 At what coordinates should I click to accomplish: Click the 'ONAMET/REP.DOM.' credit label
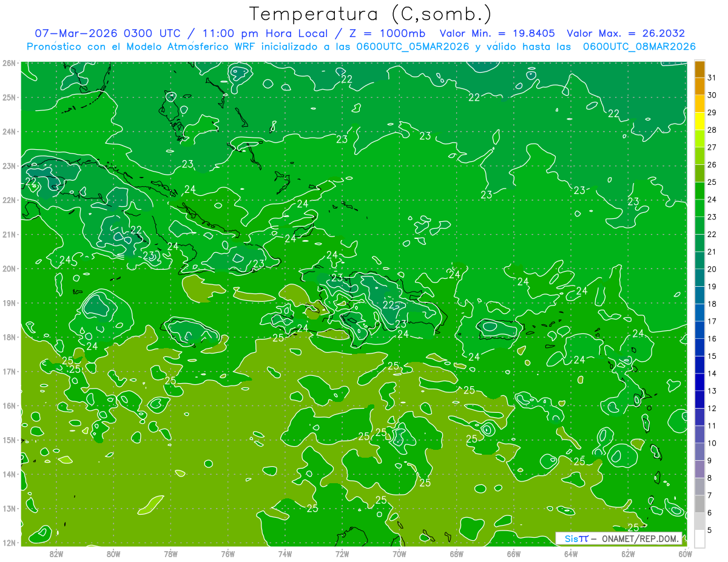[x=639, y=538]
